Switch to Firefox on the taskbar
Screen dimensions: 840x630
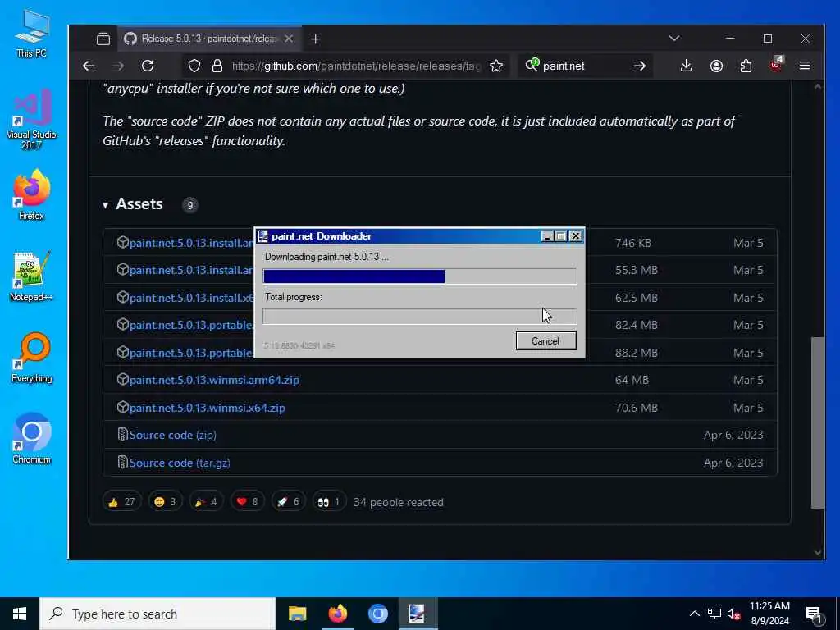337,614
